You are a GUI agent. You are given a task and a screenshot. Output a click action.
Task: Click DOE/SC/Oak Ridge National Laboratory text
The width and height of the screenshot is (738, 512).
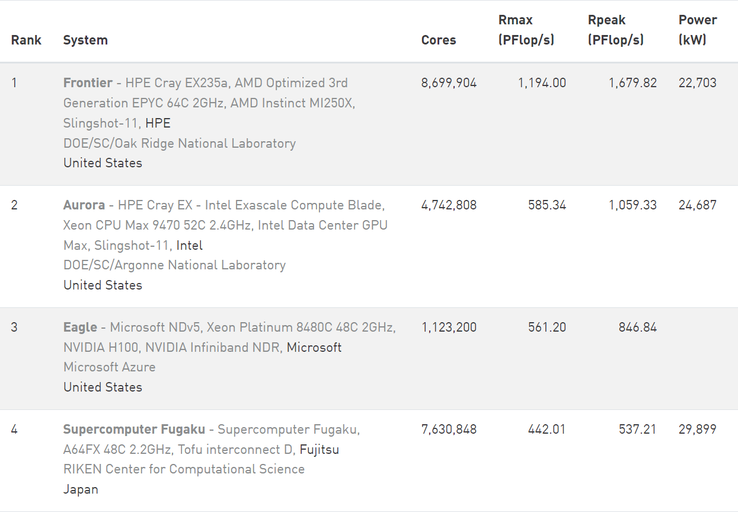179,143
